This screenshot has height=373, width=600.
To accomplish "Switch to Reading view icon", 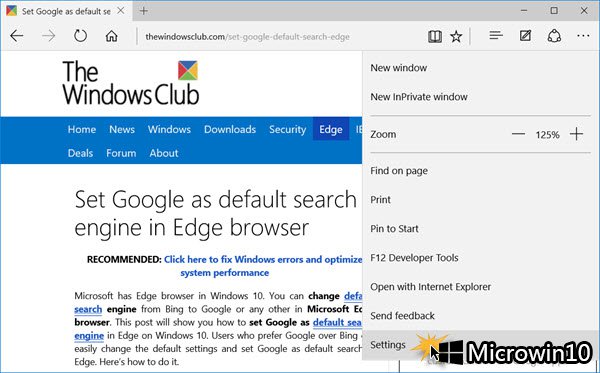I will click(x=435, y=37).
